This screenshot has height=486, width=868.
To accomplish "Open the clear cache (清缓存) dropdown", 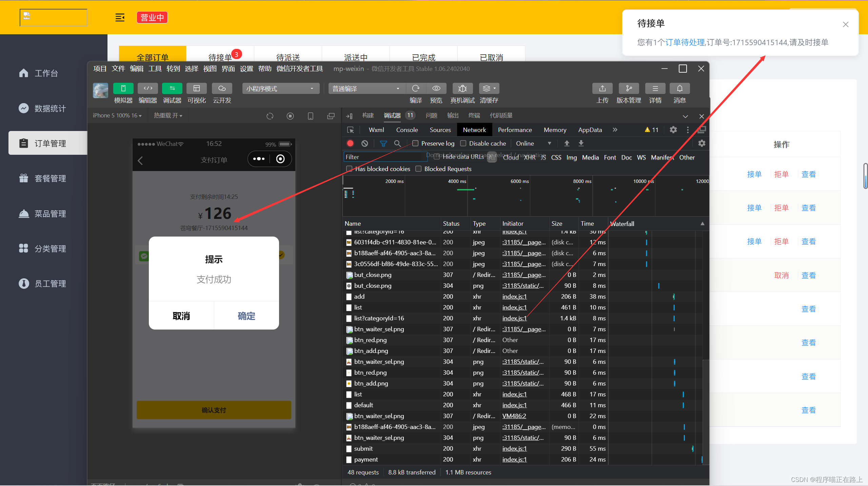I will click(x=489, y=88).
